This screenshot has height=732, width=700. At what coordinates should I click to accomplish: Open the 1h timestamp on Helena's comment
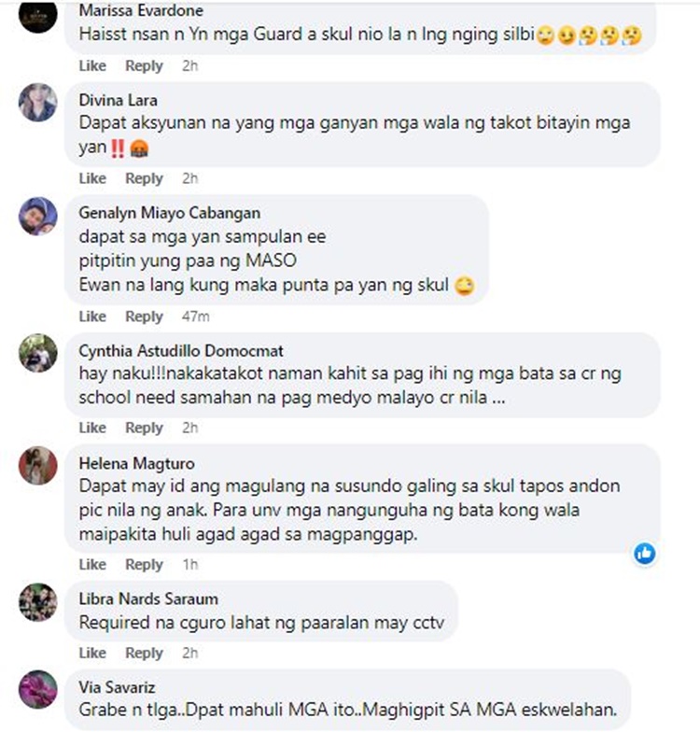(x=190, y=564)
